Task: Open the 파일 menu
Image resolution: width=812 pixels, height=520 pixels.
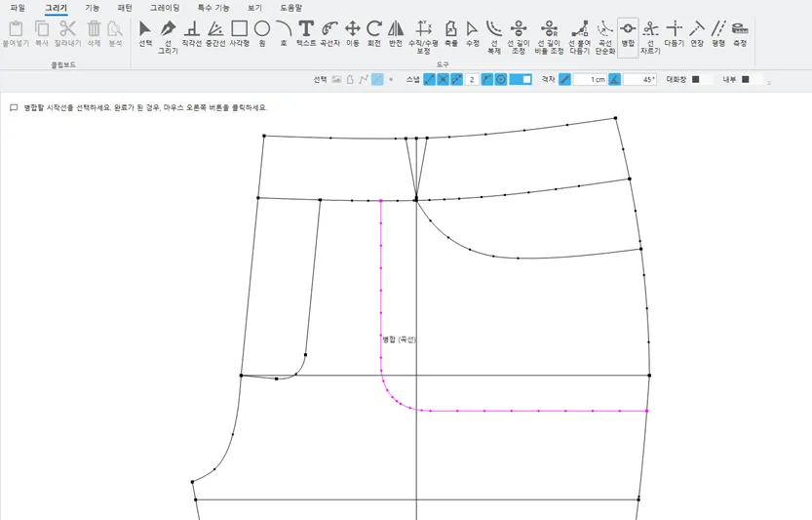Action: [18, 8]
